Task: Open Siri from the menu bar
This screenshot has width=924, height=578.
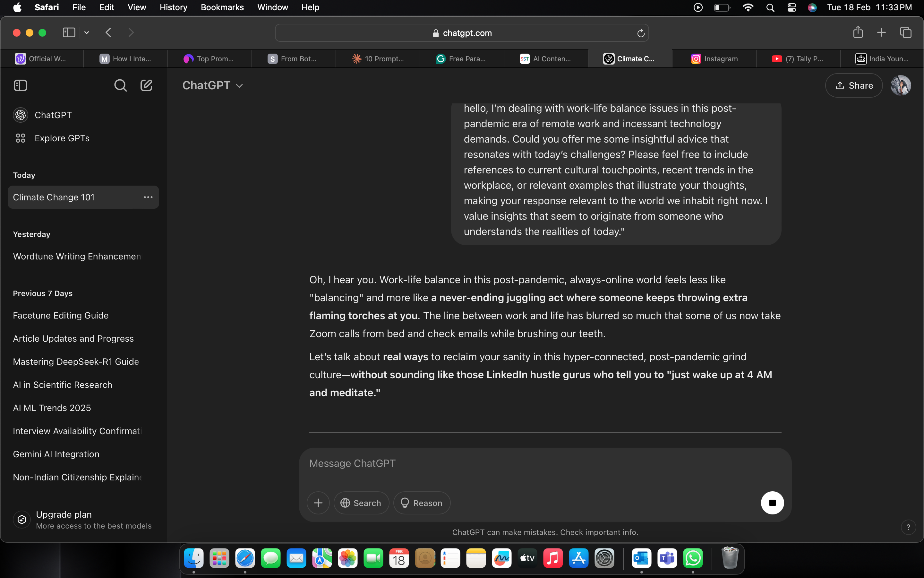Action: [x=812, y=7]
